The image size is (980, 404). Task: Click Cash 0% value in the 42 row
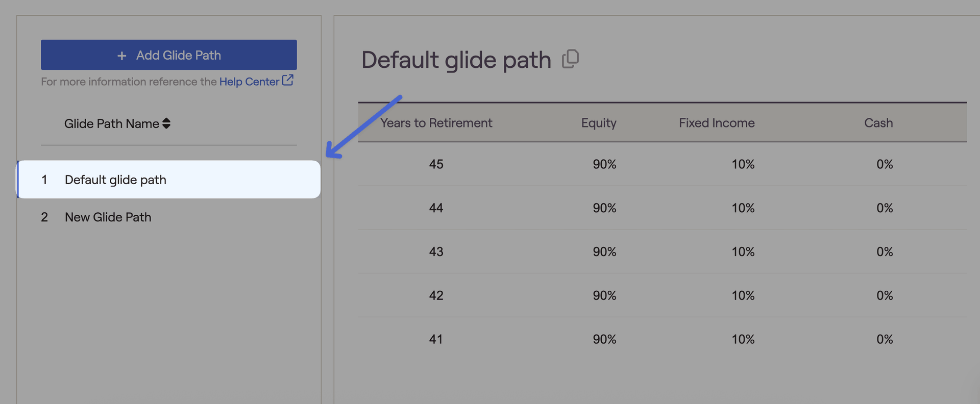pyautogui.click(x=885, y=296)
